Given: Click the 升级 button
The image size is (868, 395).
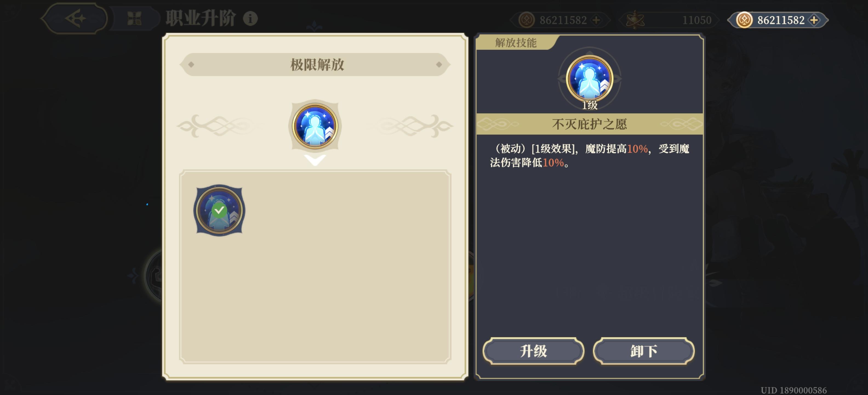Looking at the screenshot, I should click(x=533, y=351).
